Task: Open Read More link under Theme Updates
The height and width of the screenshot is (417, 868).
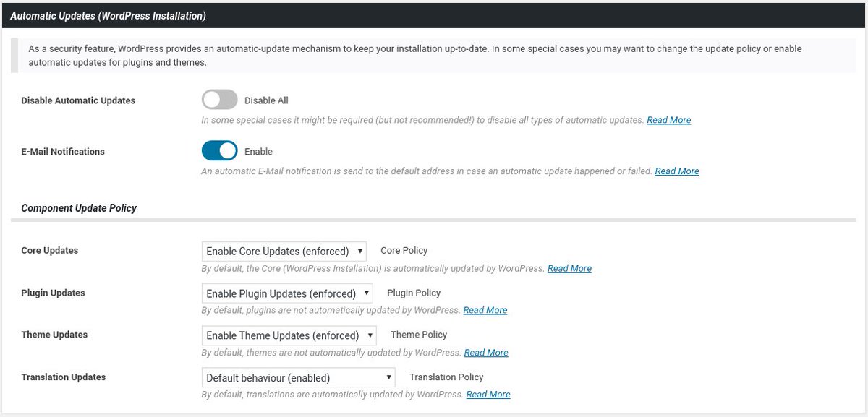Action: click(x=486, y=353)
